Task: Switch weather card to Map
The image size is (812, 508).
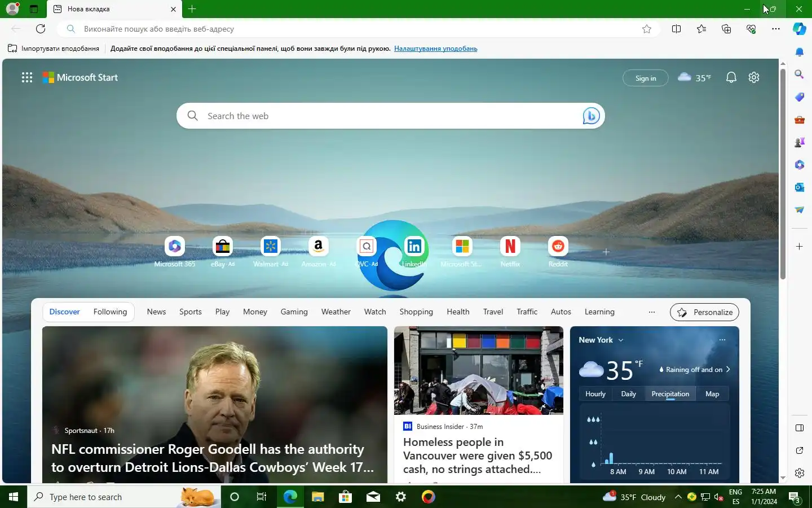Action: tap(712, 394)
